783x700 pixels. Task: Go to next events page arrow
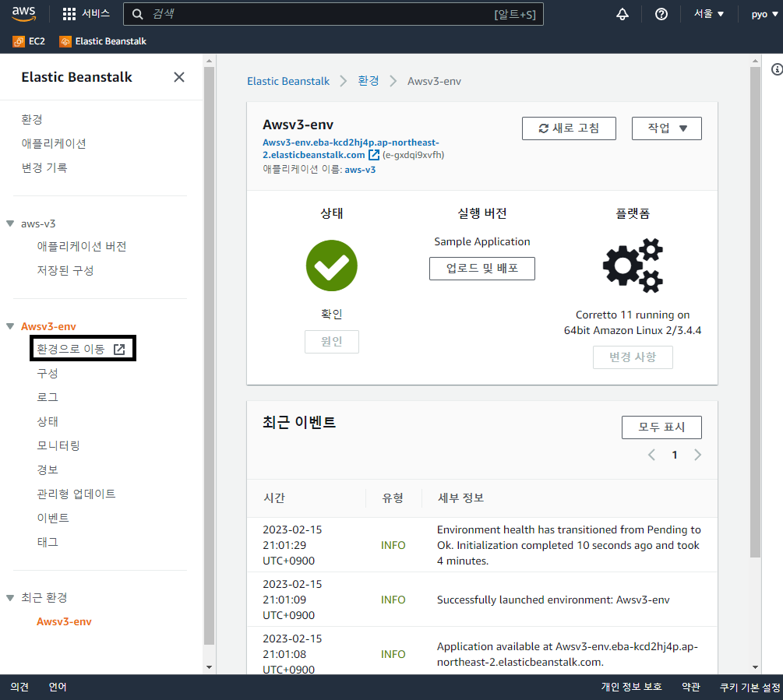click(697, 455)
